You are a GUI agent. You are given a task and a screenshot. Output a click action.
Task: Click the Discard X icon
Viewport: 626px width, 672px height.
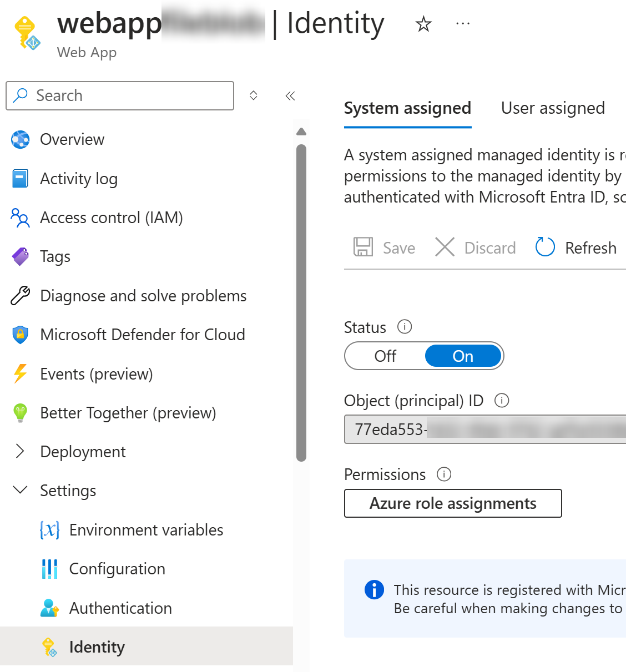tap(445, 247)
